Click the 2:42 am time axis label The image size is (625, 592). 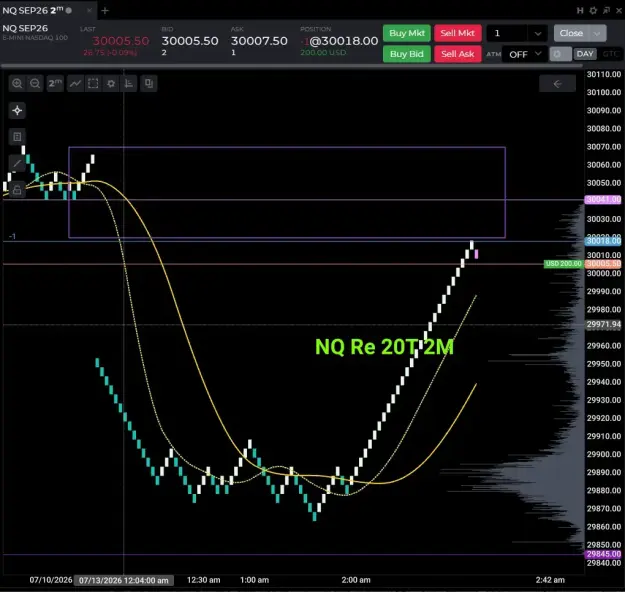550,580
